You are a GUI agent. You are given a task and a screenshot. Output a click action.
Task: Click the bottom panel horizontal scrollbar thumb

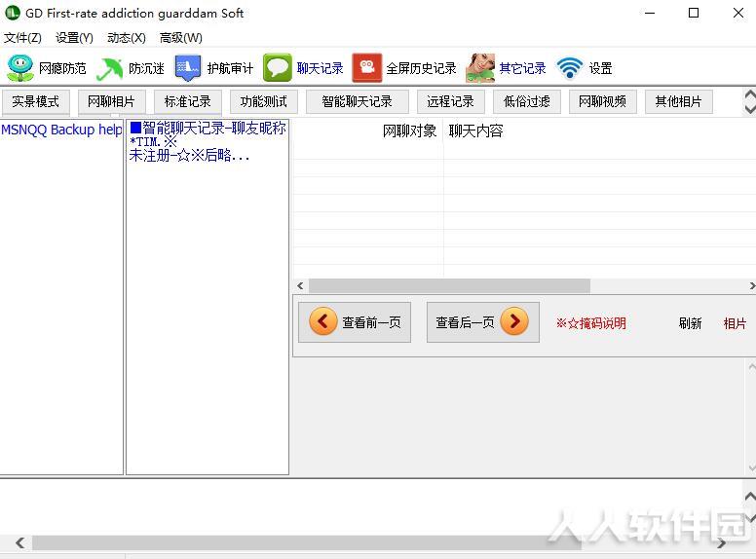point(307,543)
